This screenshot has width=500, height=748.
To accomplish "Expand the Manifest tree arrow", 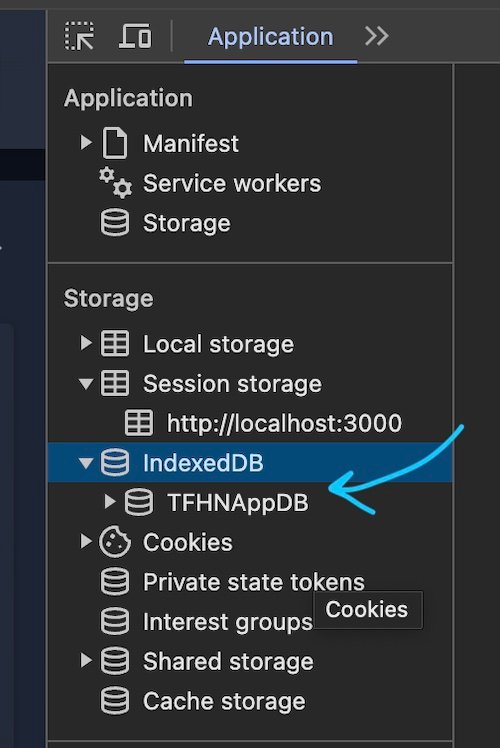I will [x=86, y=142].
